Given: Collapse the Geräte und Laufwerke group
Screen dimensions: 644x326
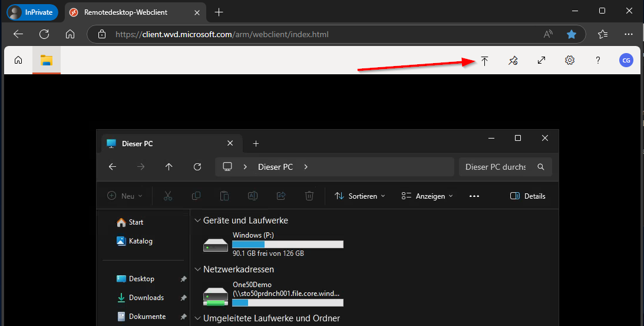Looking at the screenshot, I should click(x=197, y=220).
